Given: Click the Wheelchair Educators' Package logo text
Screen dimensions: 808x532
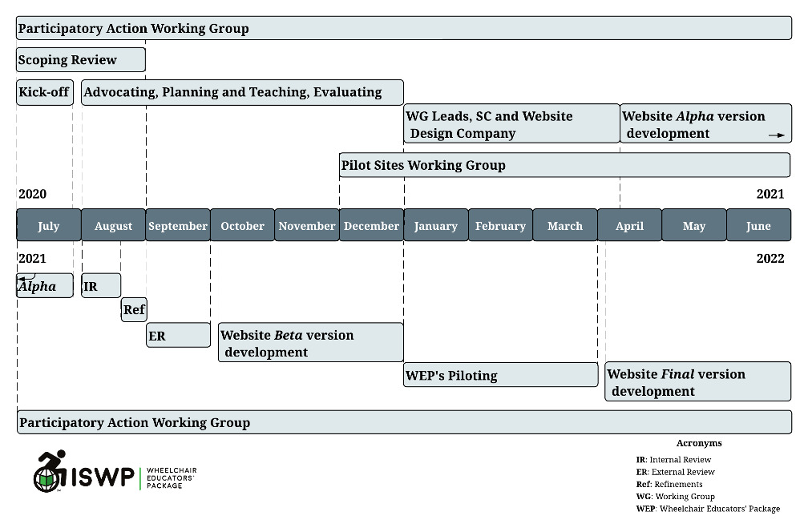Looking at the screenshot, I should [x=172, y=478].
